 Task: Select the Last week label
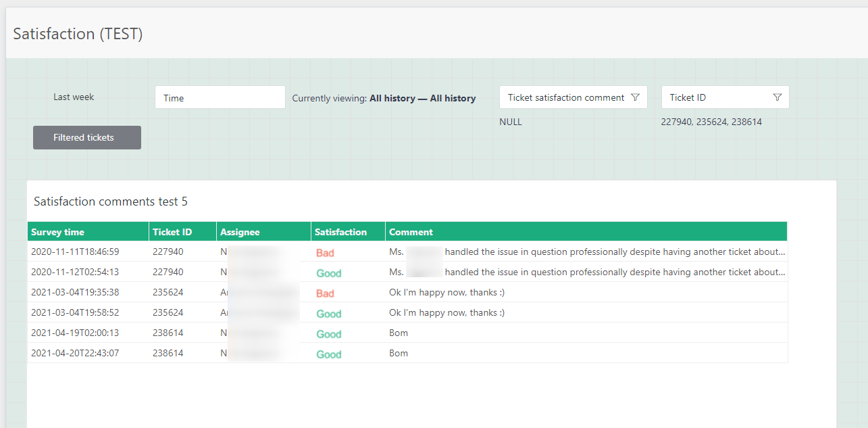(74, 97)
